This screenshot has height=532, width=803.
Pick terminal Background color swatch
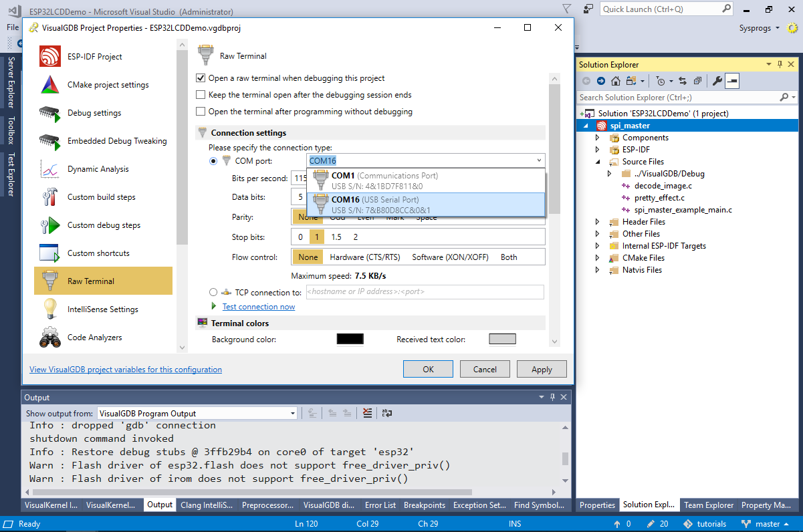(x=350, y=340)
